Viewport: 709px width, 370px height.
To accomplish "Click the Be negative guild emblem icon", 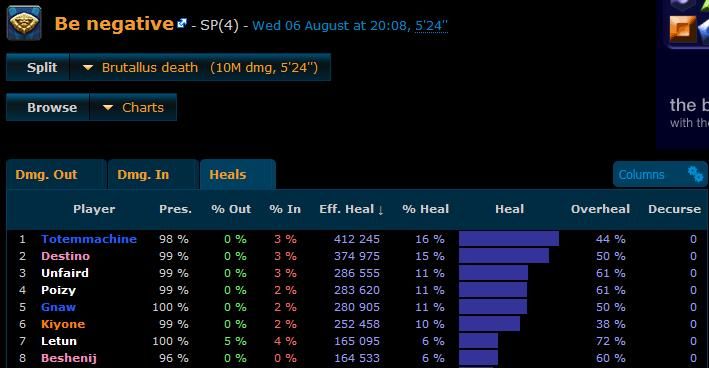I will pos(24,23).
